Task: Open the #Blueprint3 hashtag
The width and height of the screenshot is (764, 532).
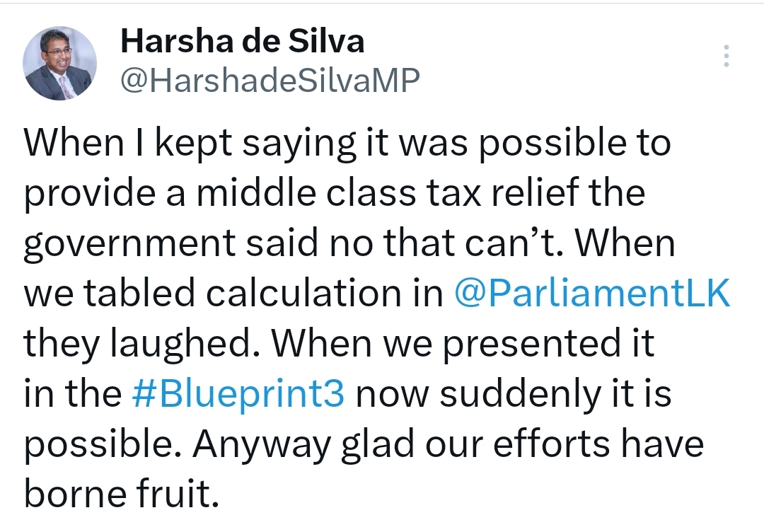Action: (x=238, y=393)
